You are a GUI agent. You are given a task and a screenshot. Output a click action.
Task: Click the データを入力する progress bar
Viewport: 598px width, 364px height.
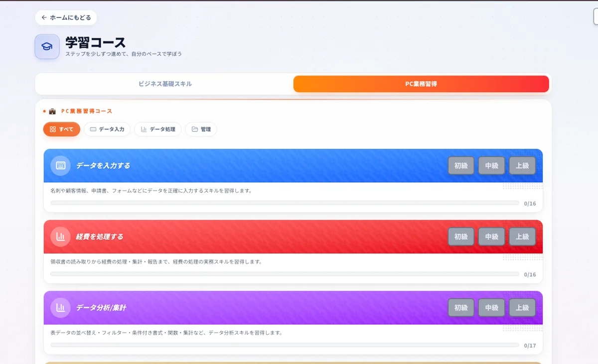click(285, 203)
